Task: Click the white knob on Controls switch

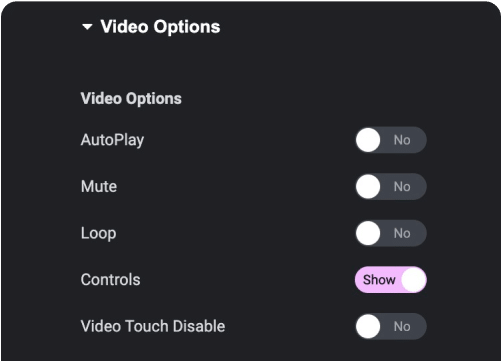Action: (414, 280)
